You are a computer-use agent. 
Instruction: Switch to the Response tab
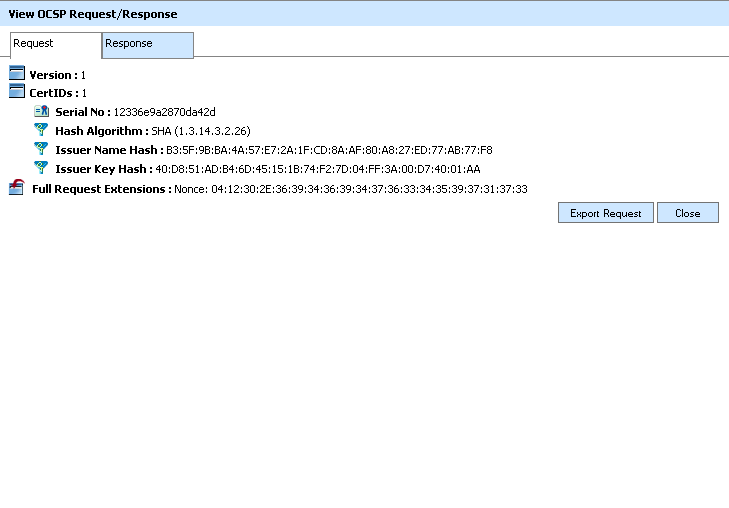[147, 44]
